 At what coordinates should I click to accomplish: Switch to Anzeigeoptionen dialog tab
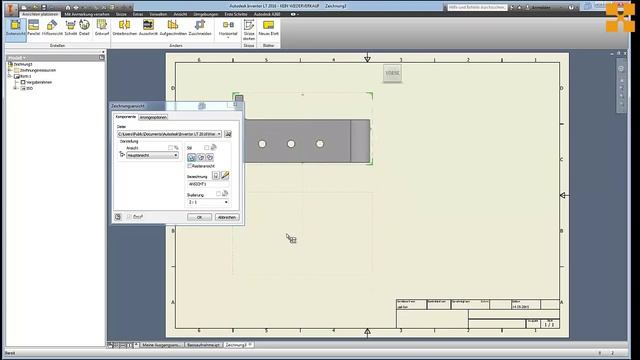point(153,118)
